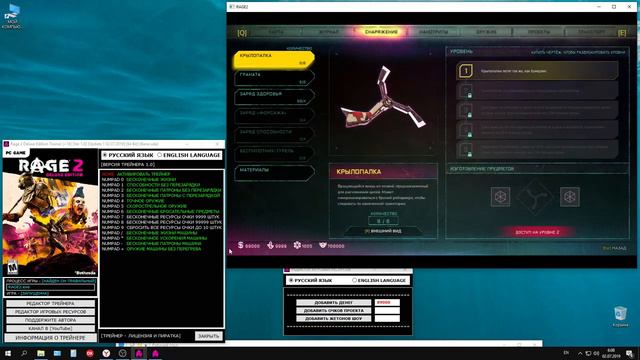This screenshot has width=640, height=360.
Task: Select Материалы in the equipment list
Action: coord(274,173)
